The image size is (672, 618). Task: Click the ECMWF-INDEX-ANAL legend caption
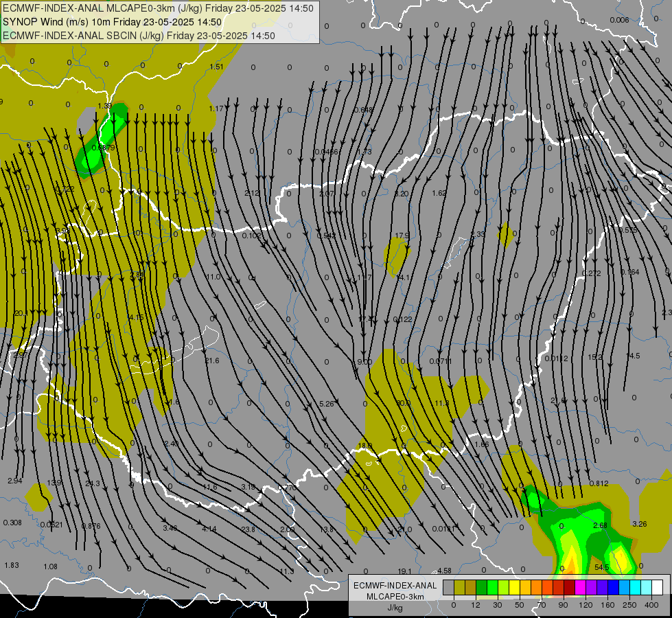pyautogui.click(x=395, y=586)
